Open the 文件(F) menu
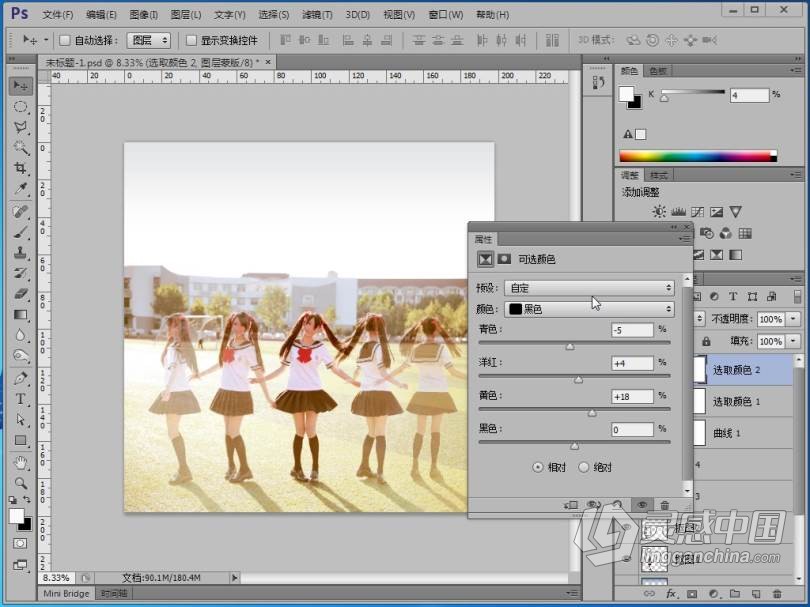The height and width of the screenshot is (607, 810). click(57, 15)
